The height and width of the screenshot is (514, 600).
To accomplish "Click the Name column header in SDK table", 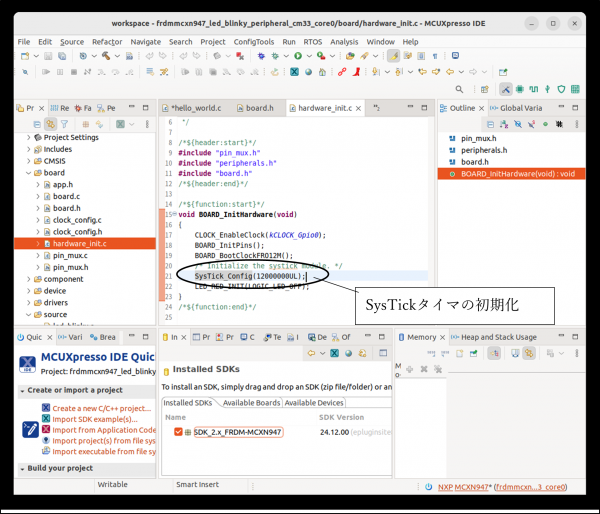I will pyautogui.click(x=176, y=417).
